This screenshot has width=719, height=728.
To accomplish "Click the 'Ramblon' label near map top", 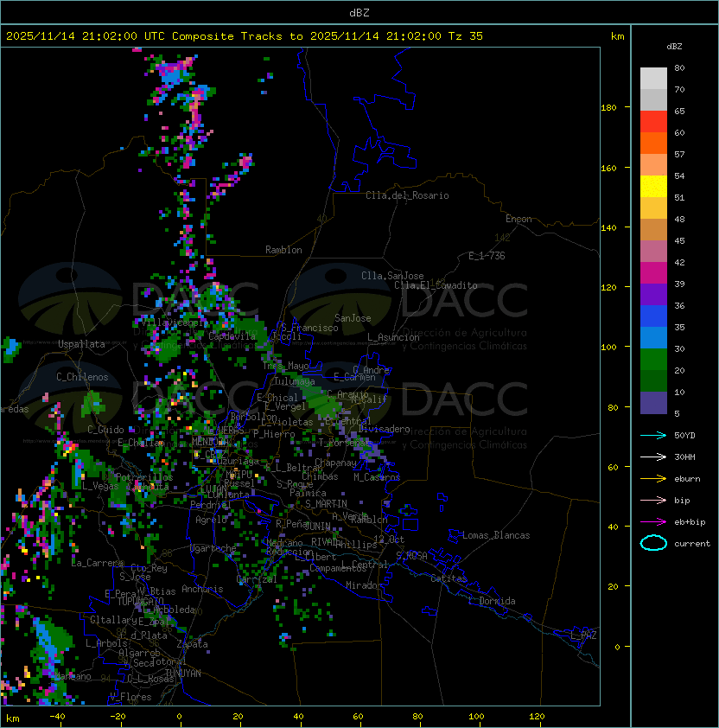I will click(x=283, y=250).
